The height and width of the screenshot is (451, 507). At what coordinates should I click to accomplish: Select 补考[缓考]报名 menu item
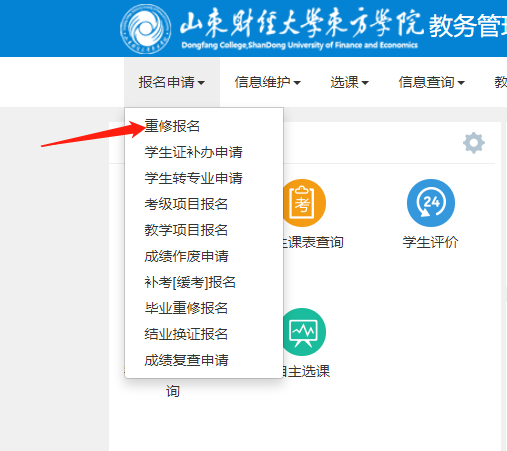click(190, 282)
